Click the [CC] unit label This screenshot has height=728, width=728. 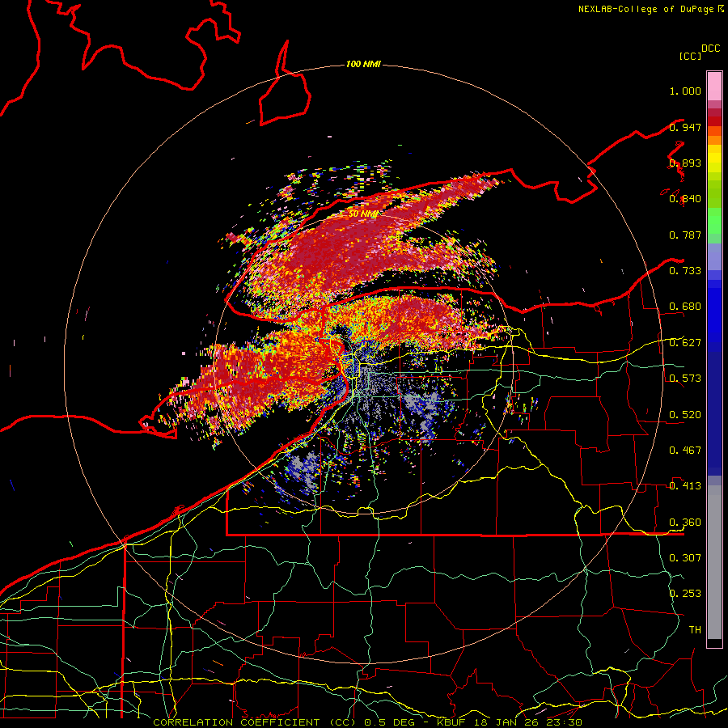(x=690, y=56)
